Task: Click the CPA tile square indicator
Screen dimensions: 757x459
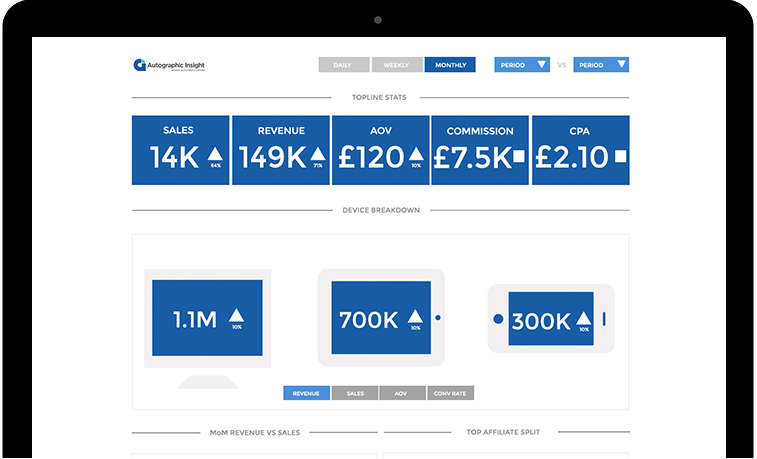Action: (620, 156)
